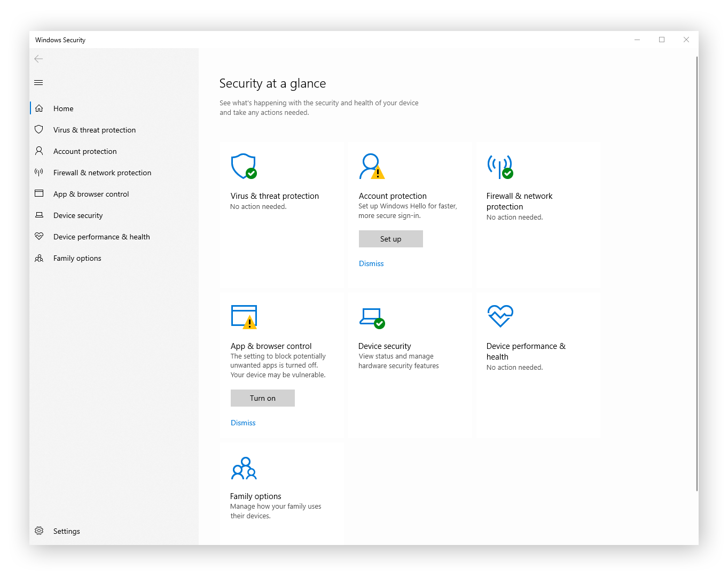This screenshot has height=576, width=728.
Task: Click the green-checked shield icon on the Virus tile
Action: (x=244, y=166)
